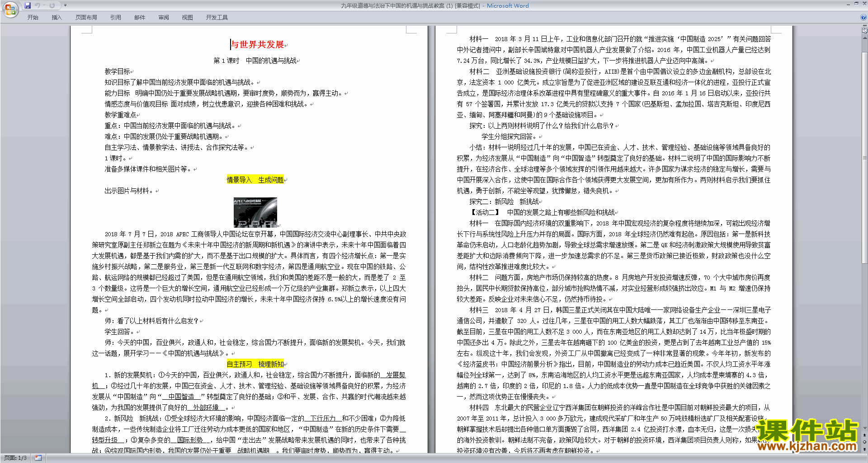
Task: Click the line 第1课时 中国的机遇与挑战
Action: (x=255, y=61)
